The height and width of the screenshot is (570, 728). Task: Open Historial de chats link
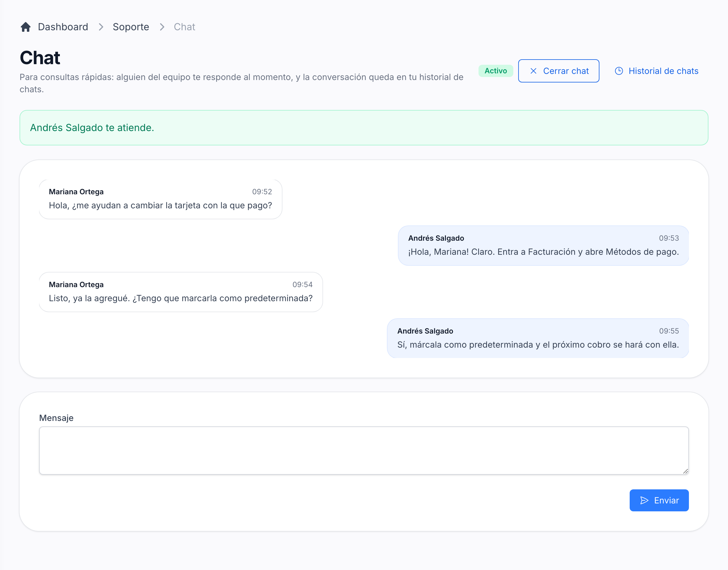(656, 71)
